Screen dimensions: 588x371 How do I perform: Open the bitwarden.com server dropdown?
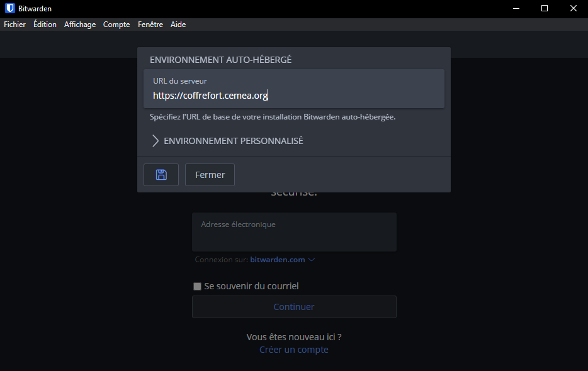pos(283,260)
